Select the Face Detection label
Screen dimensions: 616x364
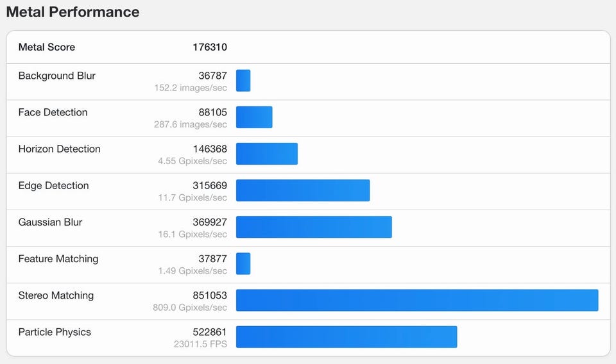[x=53, y=112]
